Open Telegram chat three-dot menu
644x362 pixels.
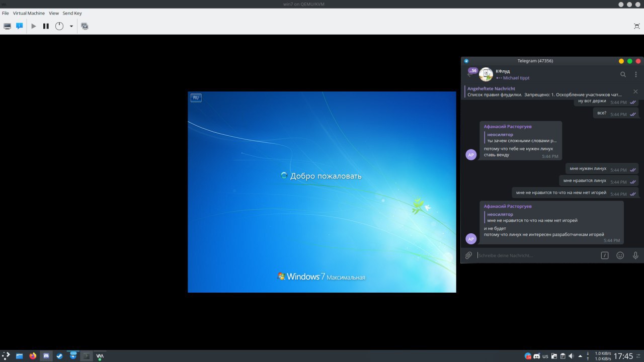636,74
